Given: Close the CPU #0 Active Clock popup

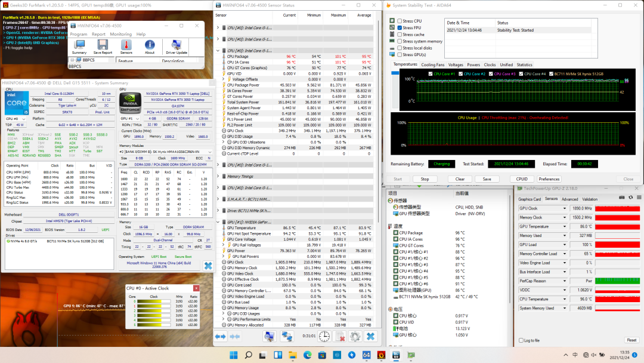Looking at the screenshot, I should 196,288.
